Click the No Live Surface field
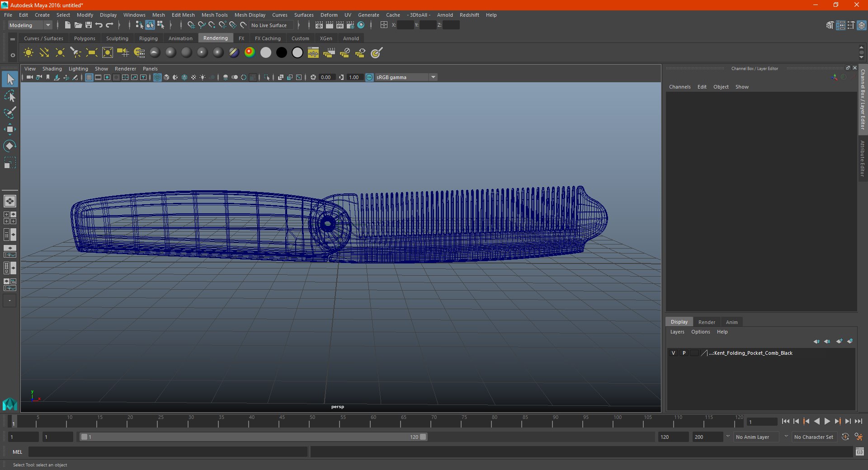Screen dimensions: 868x470 coord(270,25)
